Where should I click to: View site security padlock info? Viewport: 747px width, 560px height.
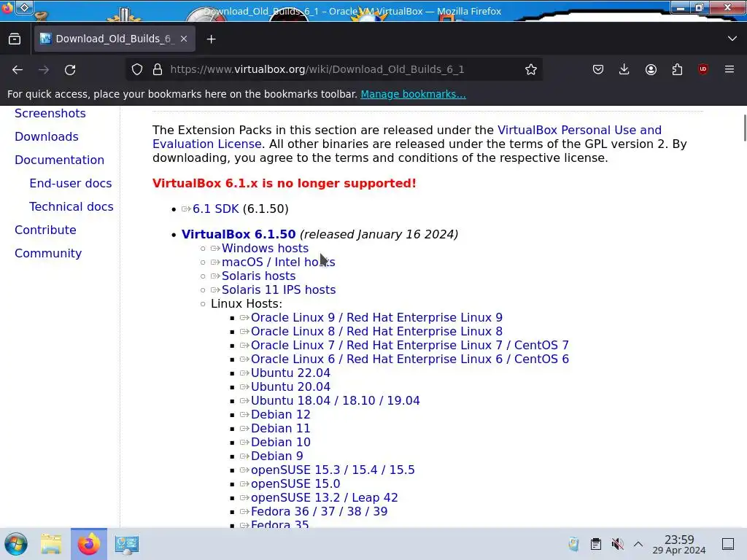(x=158, y=69)
